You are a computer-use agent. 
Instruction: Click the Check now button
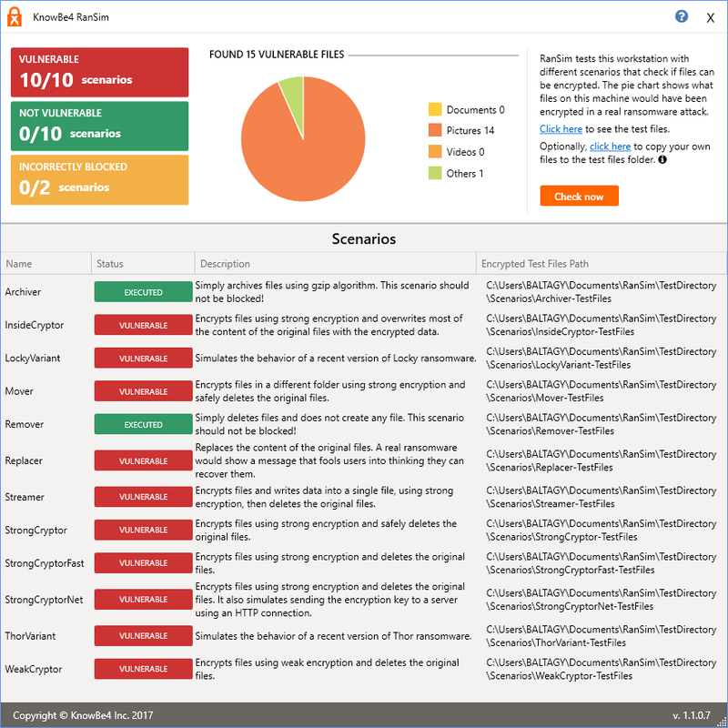pos(579,196)
